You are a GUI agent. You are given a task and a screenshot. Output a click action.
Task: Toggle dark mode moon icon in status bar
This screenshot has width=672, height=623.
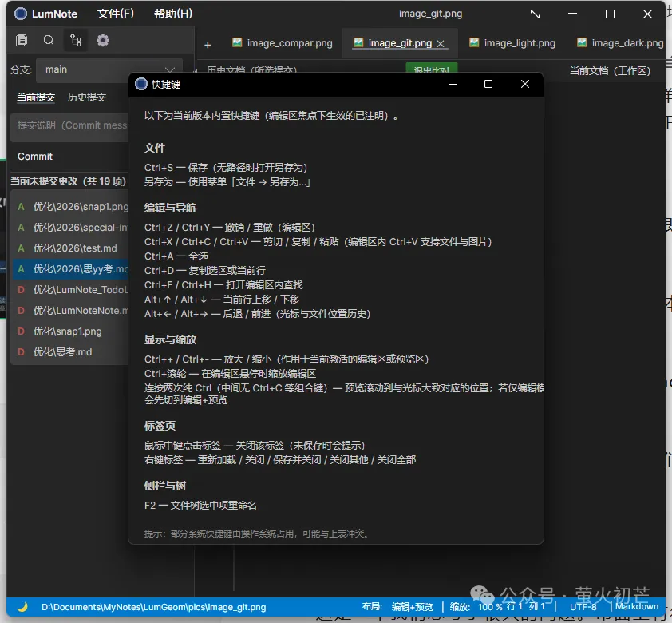22,607
